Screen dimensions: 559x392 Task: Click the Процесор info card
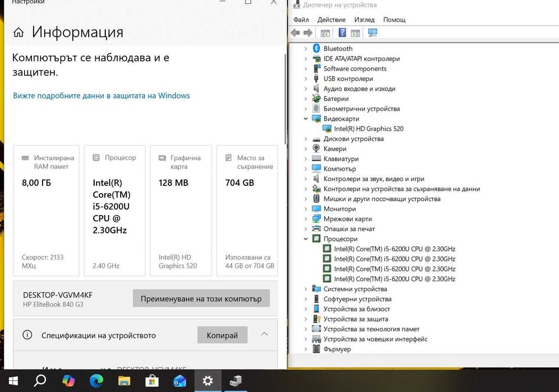(x=114, y=211)
